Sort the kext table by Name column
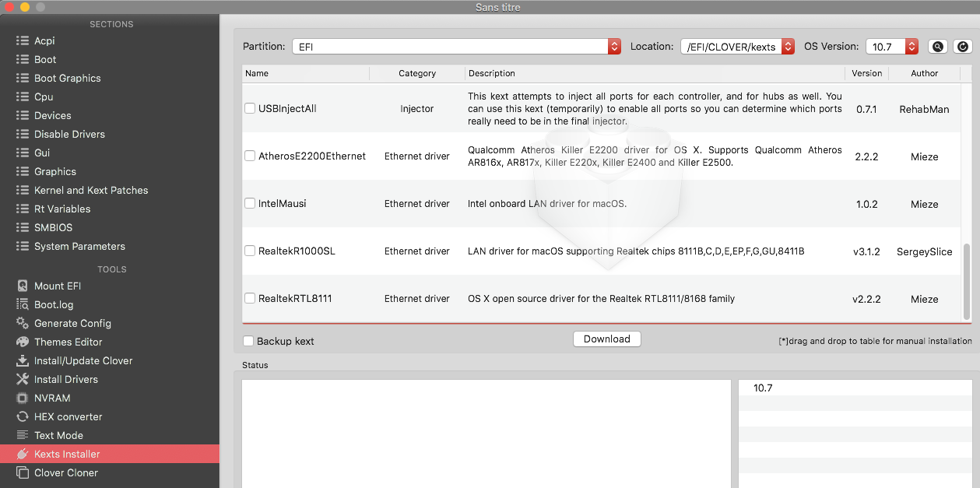 point(305,73)
